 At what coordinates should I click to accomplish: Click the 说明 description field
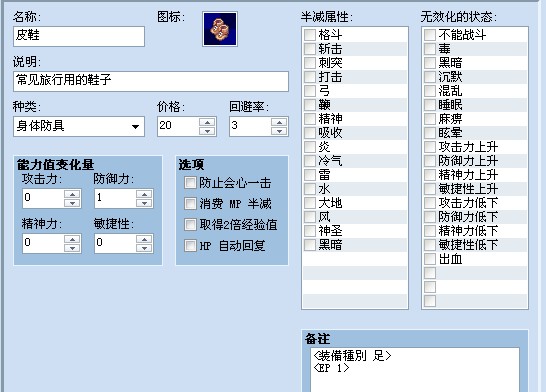coord(151,81)
